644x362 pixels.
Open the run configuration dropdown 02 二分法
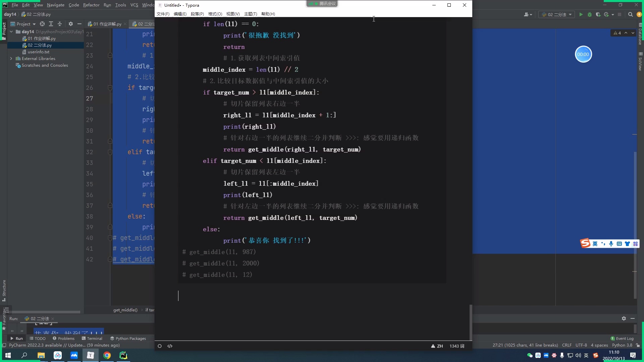pos(557,15)
